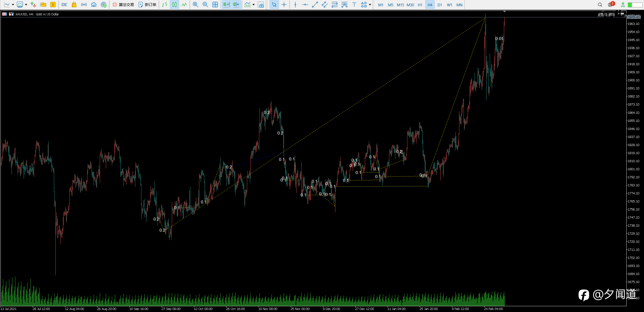Open the indicators list dropdown arrow
644x312 pixels.
pos(253,5)
